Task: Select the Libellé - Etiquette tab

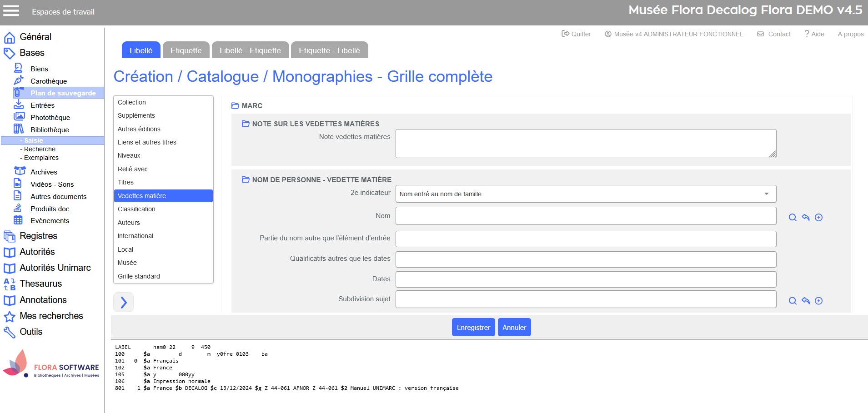Action: coord(250,50)
